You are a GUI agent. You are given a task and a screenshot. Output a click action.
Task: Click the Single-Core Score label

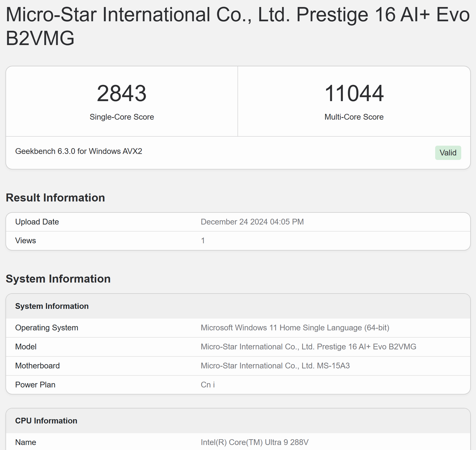[x=122, y=117]
